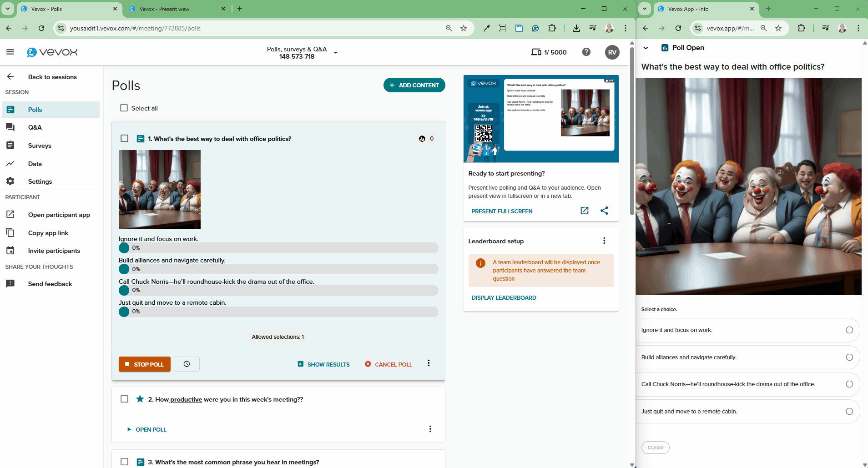Click the clown meeting poll thumbnail
868x468 pixels.
[159, 189]
